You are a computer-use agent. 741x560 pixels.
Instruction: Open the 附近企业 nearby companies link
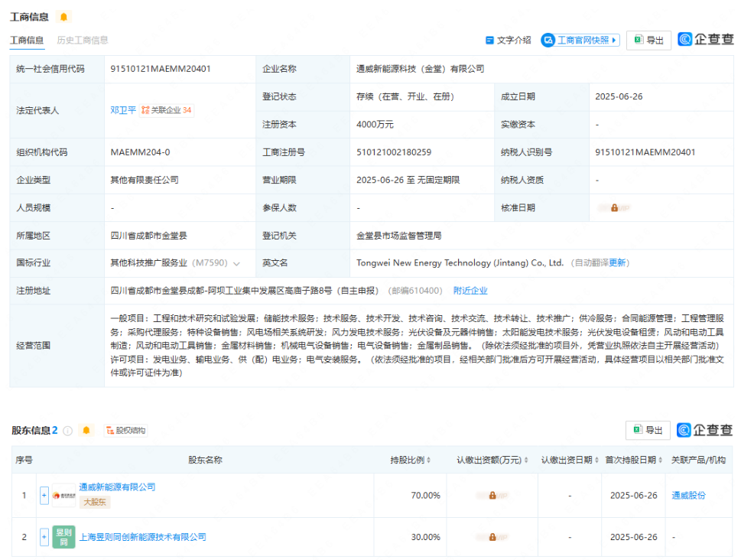tap(470, 291)
